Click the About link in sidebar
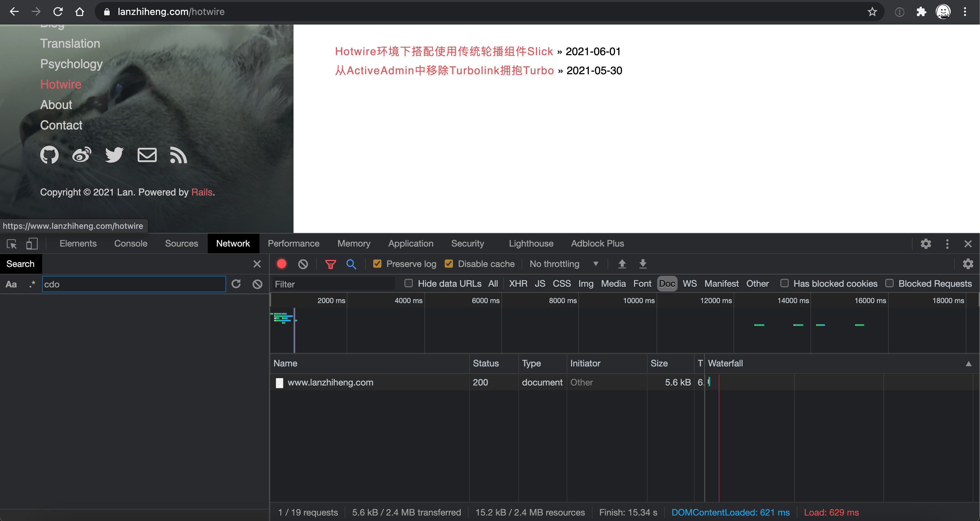The width and height of the screenshot is (980, 521). 56,105
